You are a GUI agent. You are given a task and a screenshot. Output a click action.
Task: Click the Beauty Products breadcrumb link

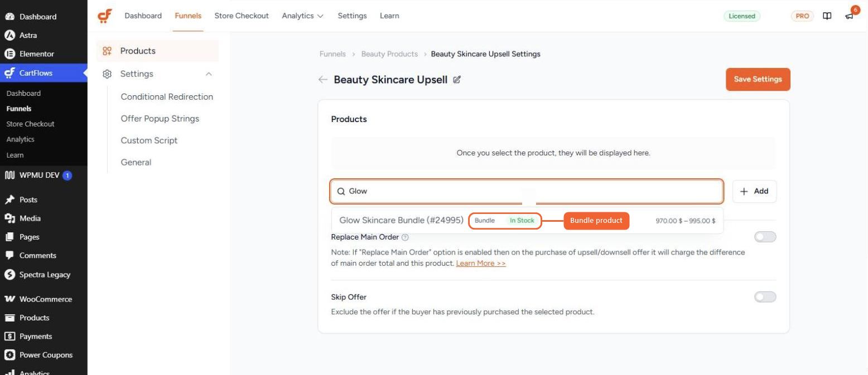point(389,54)
